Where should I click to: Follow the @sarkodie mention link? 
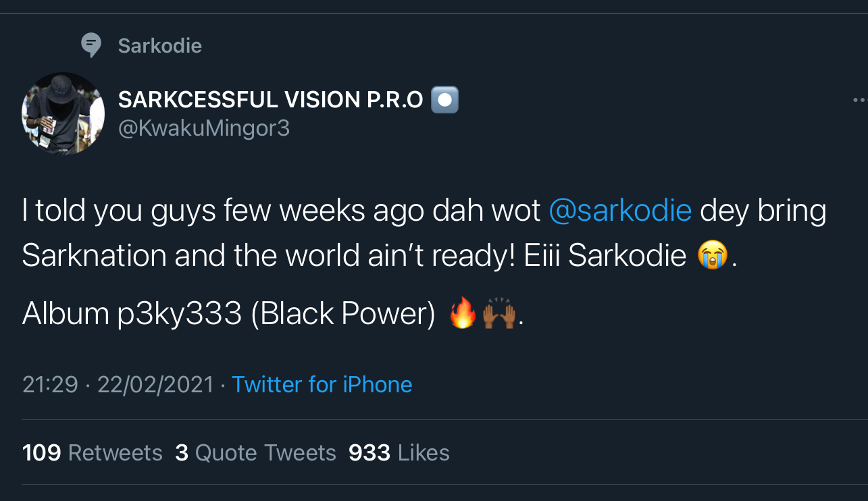tap(620, 211)
